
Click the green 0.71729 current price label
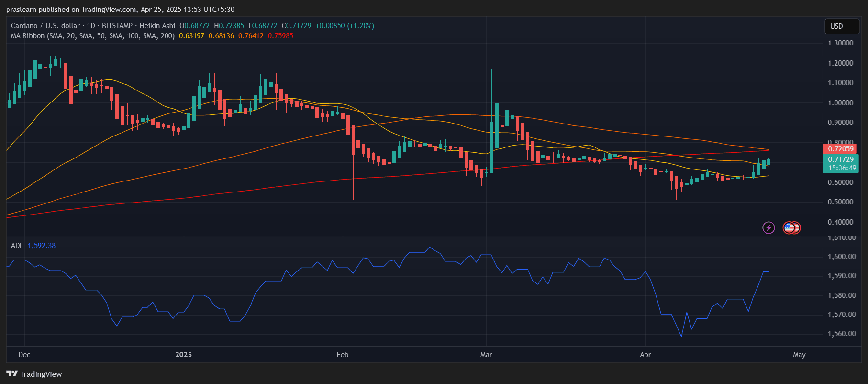tap(841, 159)
